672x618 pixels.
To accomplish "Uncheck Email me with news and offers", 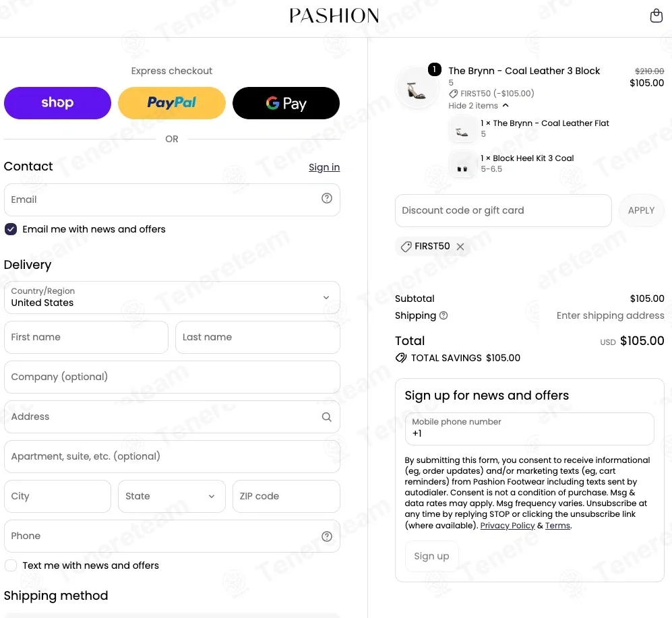I will [x=11, y=229].
